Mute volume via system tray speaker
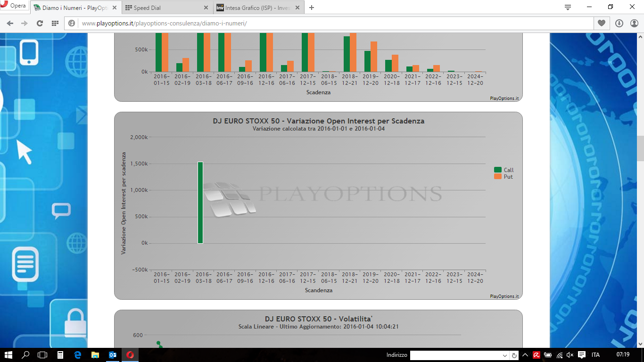Viewport: 644px width, 362px height. 570,355
